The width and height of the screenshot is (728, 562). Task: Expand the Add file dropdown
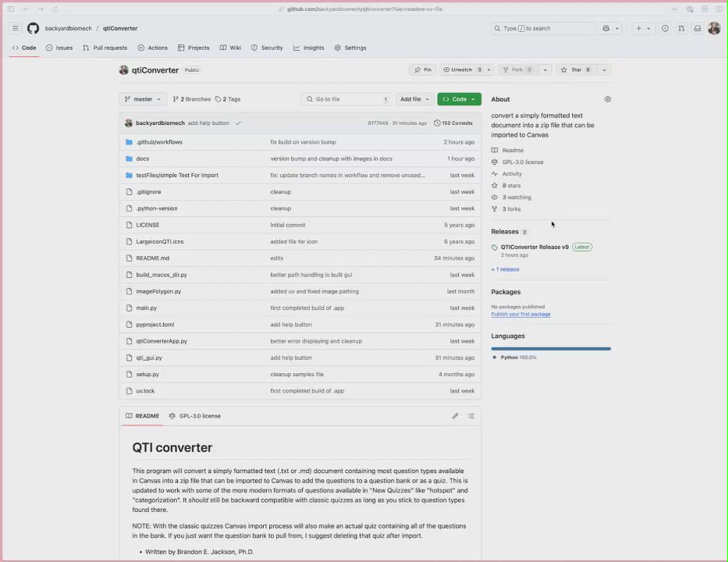(x=414, y=99)
